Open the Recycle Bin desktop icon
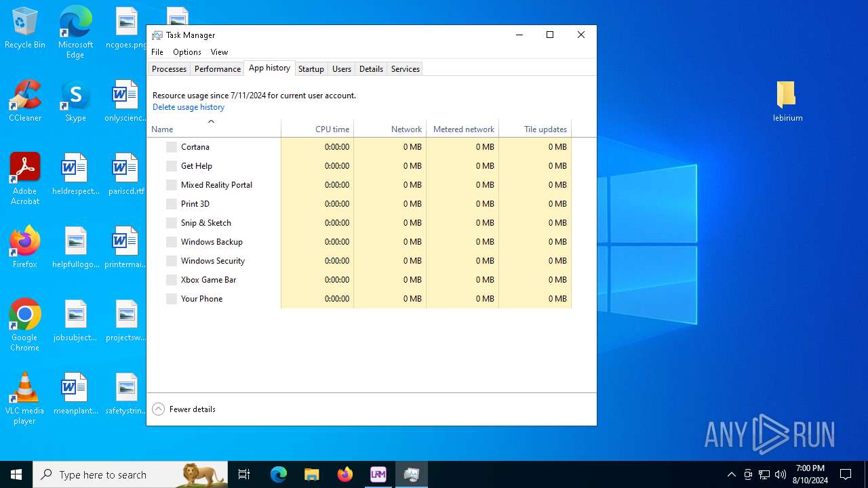This screenshot has width=868, height=488. click(25, 28)
